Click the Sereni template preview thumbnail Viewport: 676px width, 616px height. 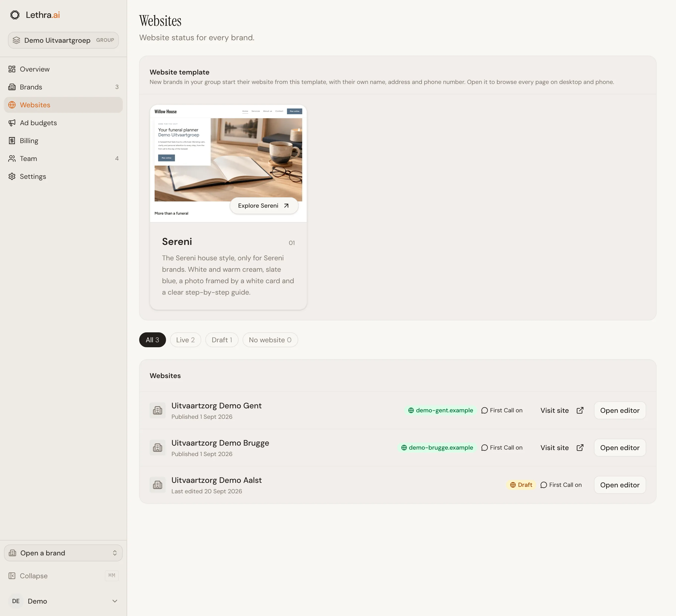click(x=228, y=163)
